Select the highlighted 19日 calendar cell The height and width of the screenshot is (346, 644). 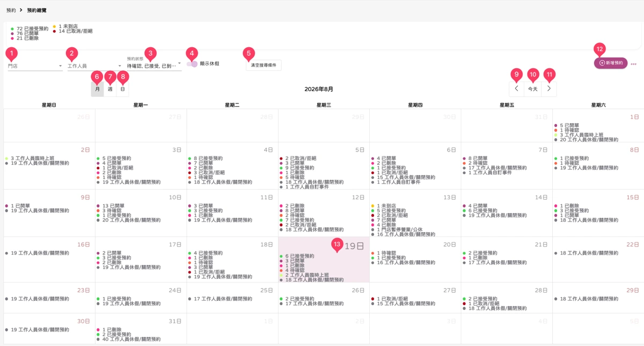click(324, 259)
